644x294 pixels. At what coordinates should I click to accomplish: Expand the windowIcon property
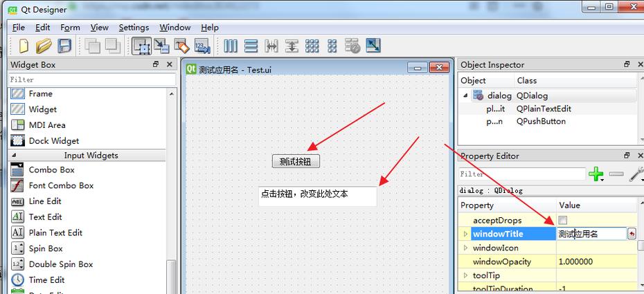(465, 248)
